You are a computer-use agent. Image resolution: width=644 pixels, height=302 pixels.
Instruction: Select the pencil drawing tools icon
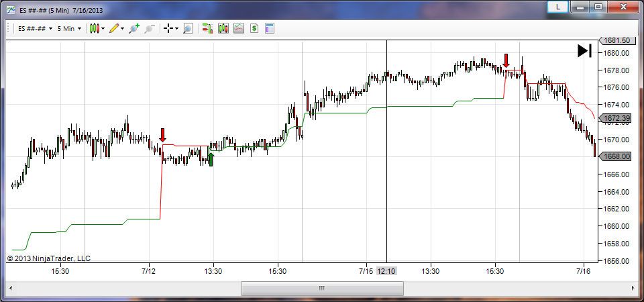click(x=114, y=28)
